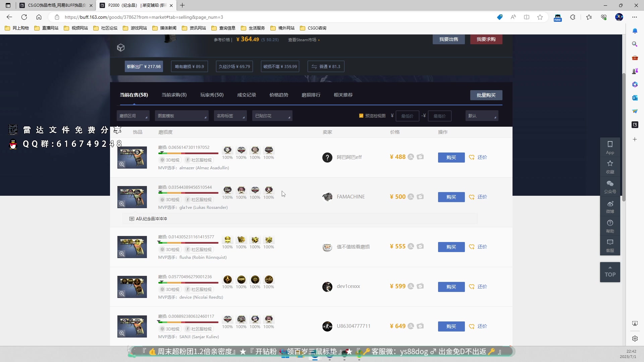
Task: Open the 3D cube viewer icon
Action: [121, 48]
